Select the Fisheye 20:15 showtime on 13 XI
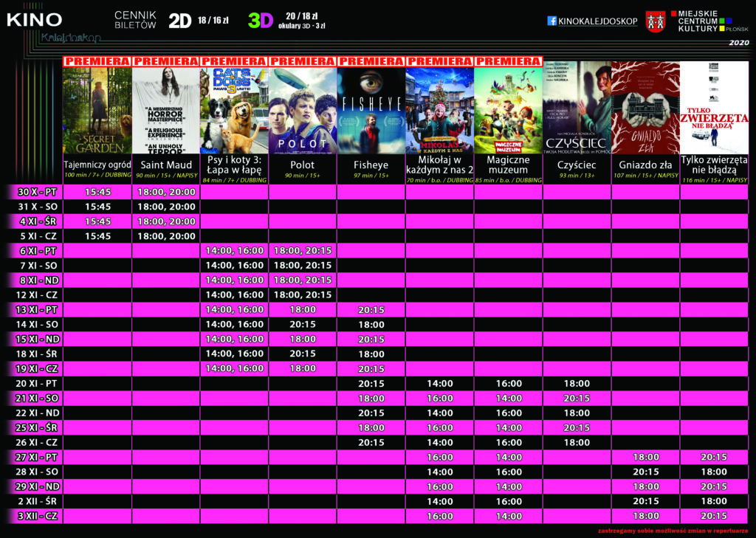756x538 pixels. click(371, 310)
